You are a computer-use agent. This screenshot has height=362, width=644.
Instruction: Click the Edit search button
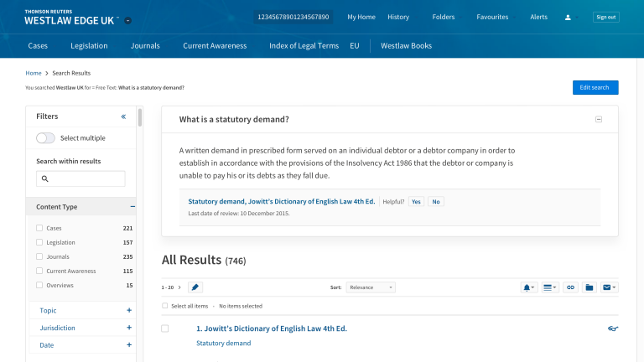pos(595,87)
